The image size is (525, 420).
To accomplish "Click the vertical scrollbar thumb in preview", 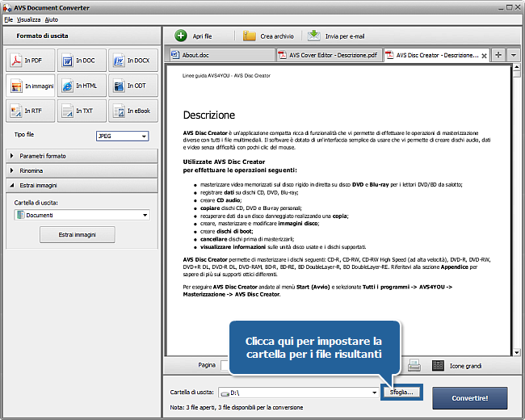I will pyautogui.click(x=517, y=74).
